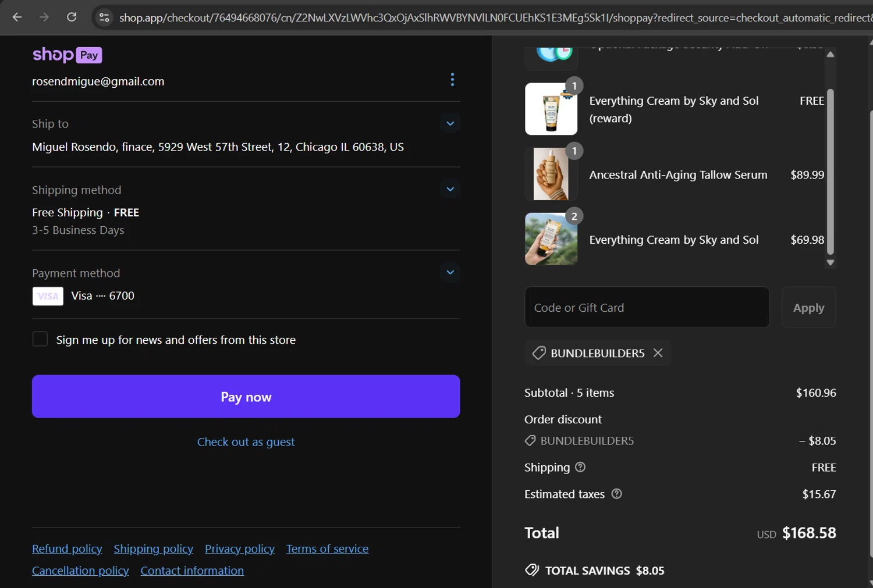Click the Subtotal amount $160.96

tap(816, 393)
